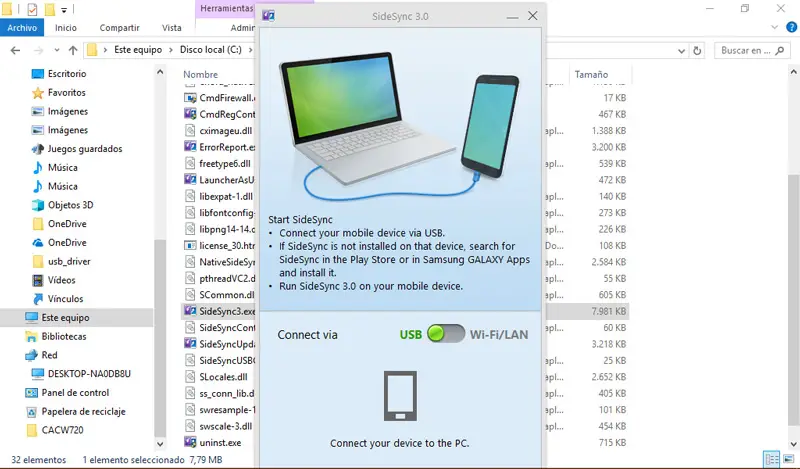Go back with the Explorer back arrow

click(x=15, y=50)
